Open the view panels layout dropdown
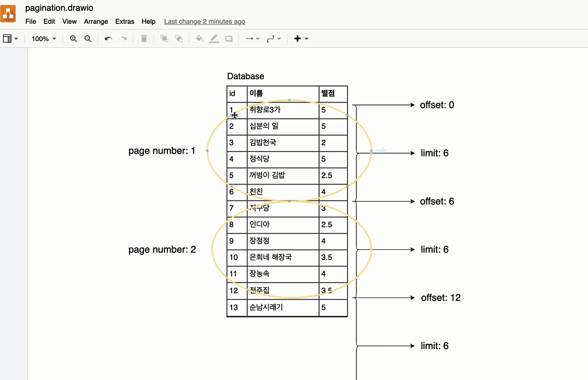The width and height of the screenshot is (588, 380). click(10, 39)
